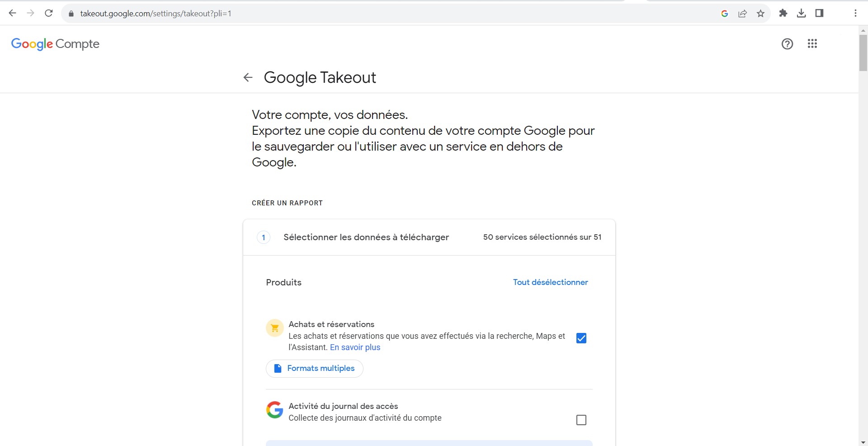868x446 pixels.
Task: Open the Help question mark icon
Action: [x=787, y=44]
